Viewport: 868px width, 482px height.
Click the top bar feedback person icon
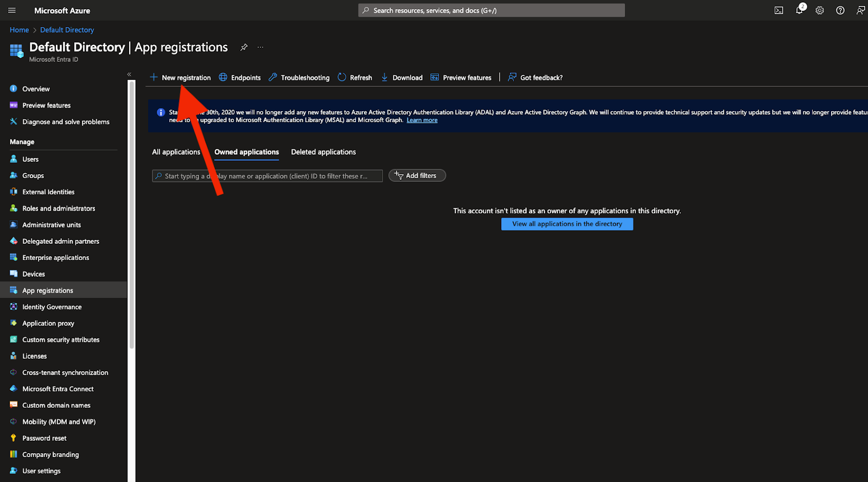coord(860,10)
